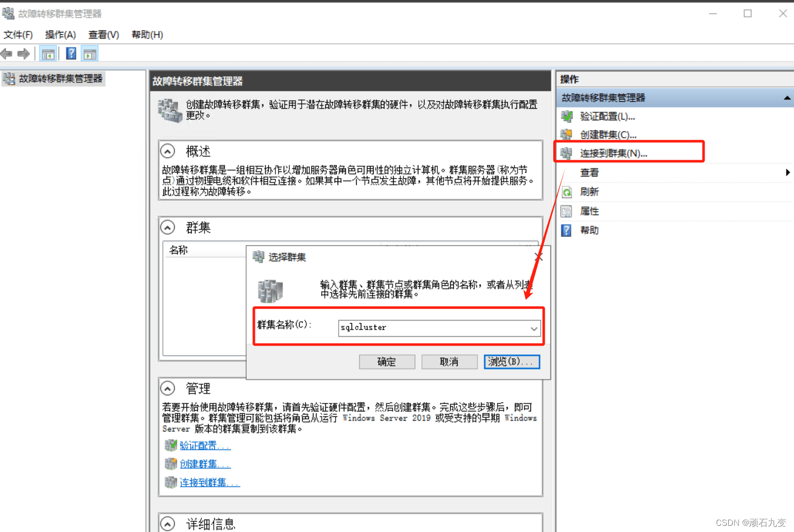This screenshot has height=532, width=794.
Task: Open the 验证配置... link under 管理
Action: (205, 445)
